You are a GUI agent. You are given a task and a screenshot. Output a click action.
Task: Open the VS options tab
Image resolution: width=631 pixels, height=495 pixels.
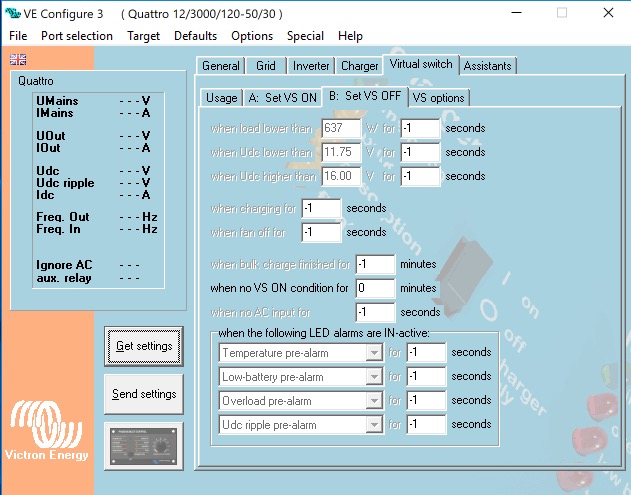point(438,98)
